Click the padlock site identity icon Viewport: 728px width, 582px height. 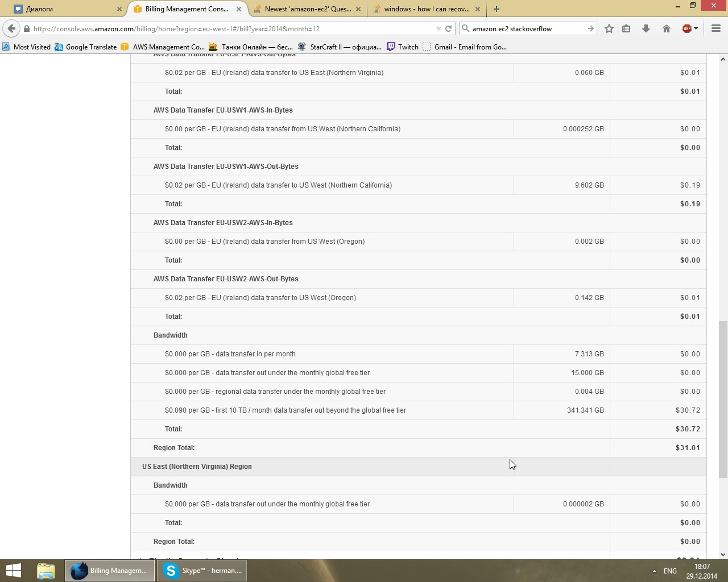(26, 28)
